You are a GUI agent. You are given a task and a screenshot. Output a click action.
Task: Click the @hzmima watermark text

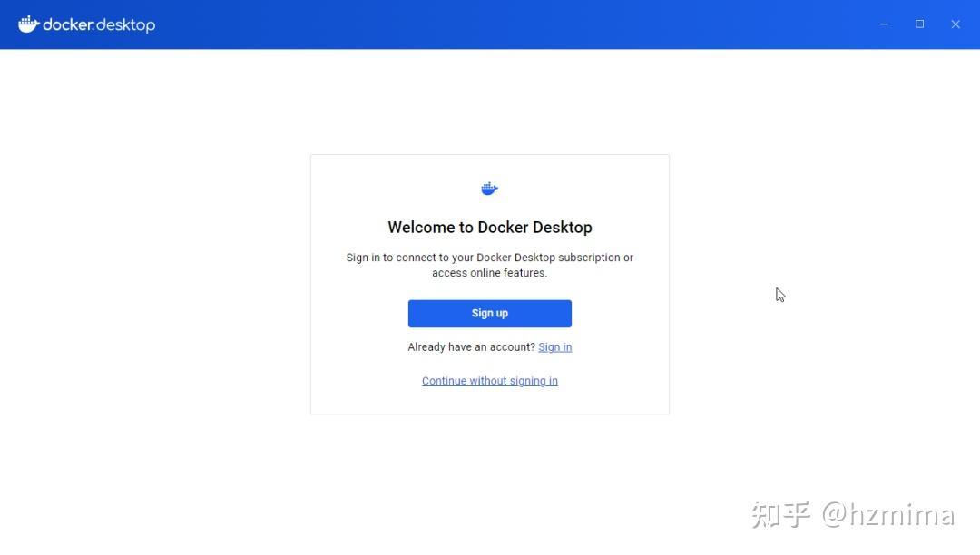pos(887,515)
